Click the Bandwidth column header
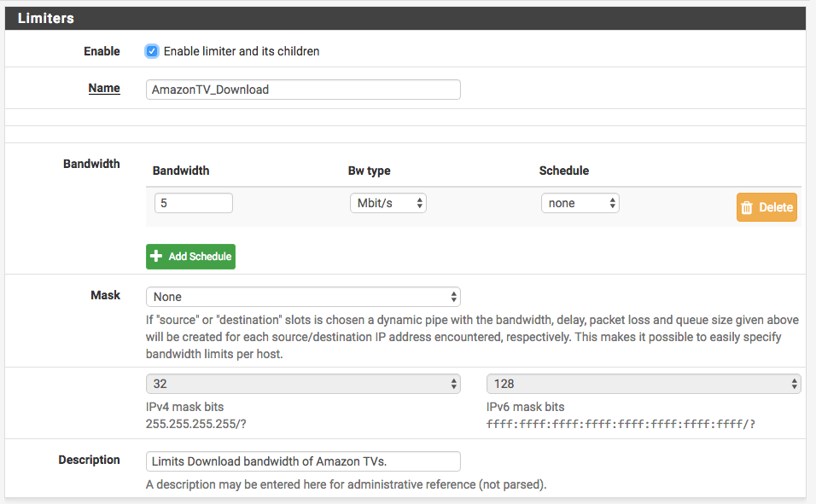This screenshot has height=504, width=816. [x=181, y=171]
